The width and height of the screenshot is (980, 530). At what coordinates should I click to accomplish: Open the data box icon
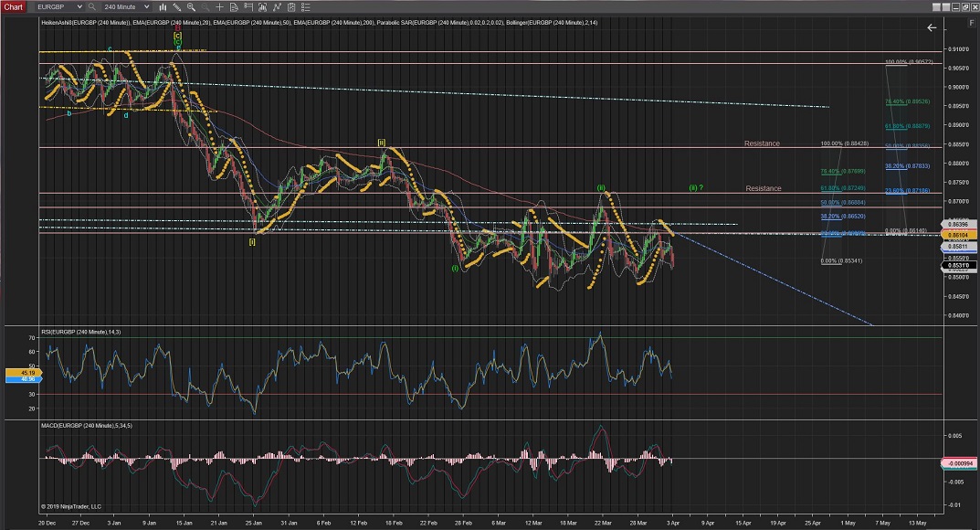pyautogui.click(x=234, y=7)
